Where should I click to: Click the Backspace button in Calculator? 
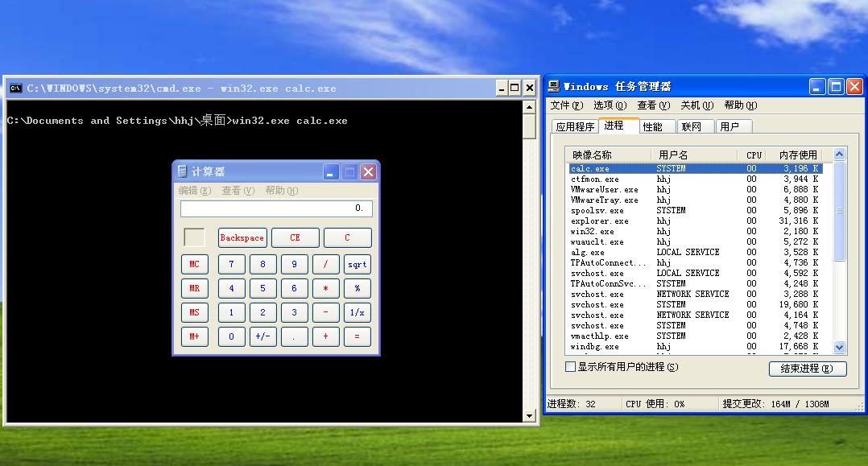click(x=242, y=237)
